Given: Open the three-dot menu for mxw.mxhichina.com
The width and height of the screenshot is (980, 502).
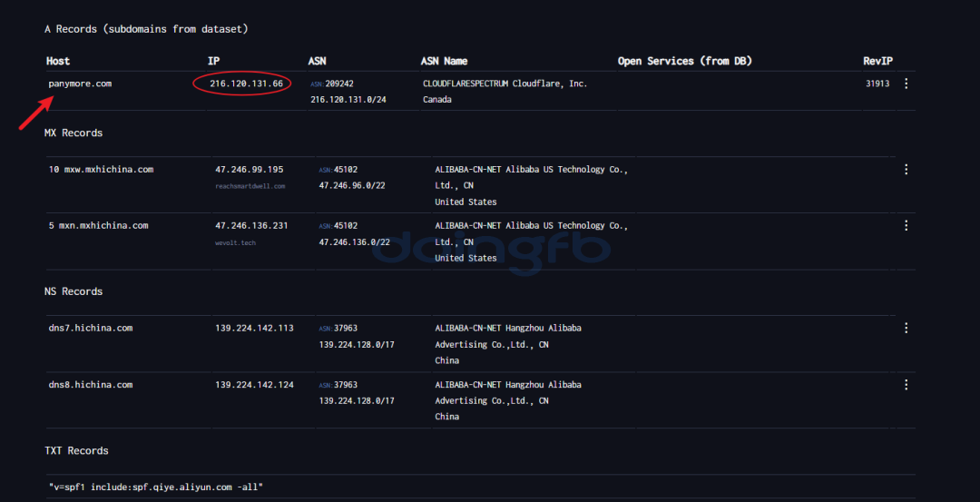Looking at the screenshot, I should coord(906,170).
